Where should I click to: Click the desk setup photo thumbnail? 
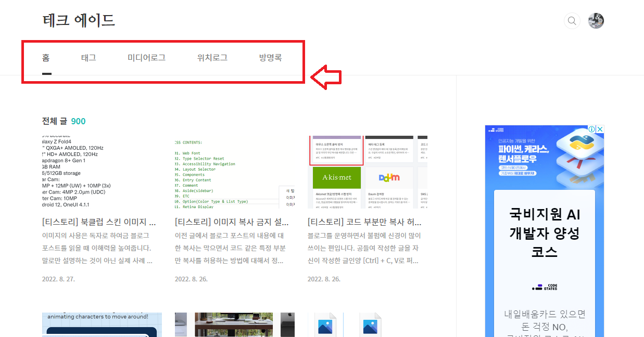tap(235, 325)
